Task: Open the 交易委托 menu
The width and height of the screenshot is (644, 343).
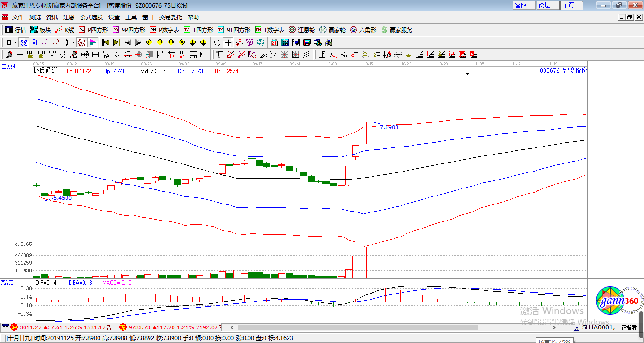Action: click(171, 17)
